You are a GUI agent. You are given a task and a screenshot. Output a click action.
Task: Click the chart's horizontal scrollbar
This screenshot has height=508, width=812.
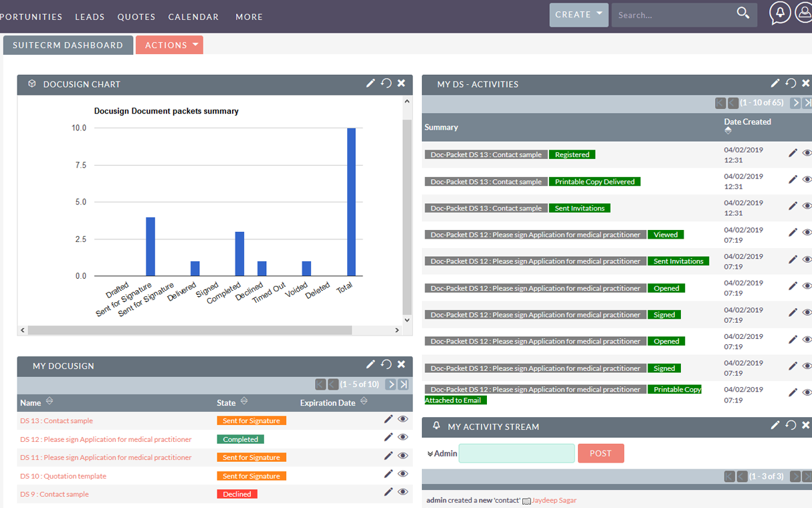tap(189, 330)
